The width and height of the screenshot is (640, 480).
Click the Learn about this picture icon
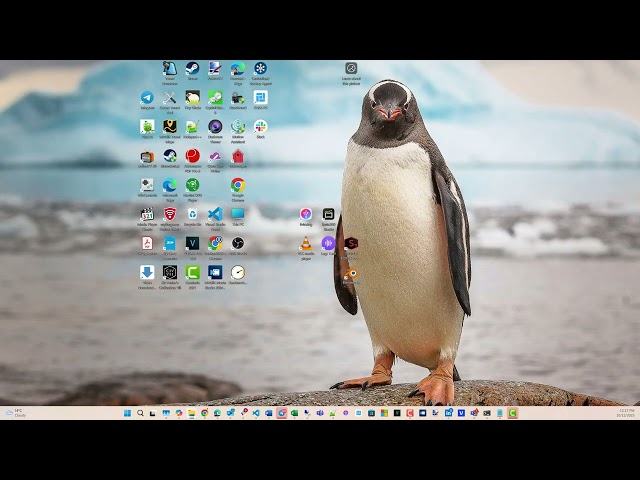[351, 68]
